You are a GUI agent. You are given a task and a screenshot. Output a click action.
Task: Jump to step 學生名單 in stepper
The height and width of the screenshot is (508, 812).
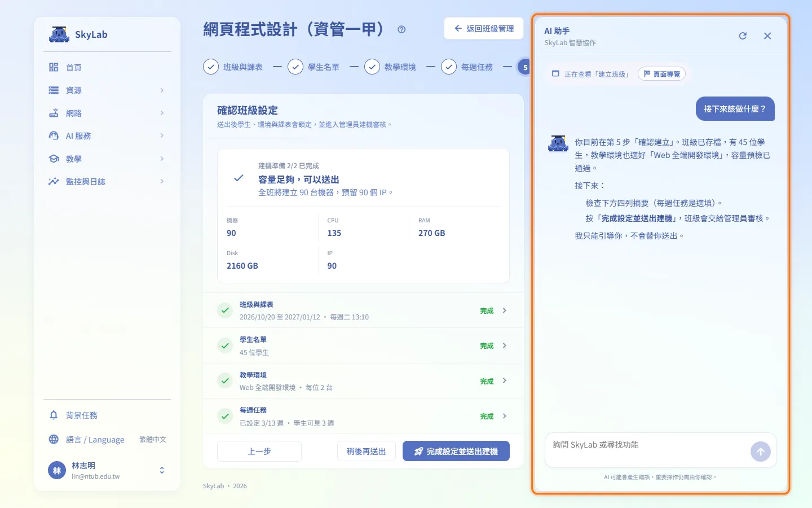[x=314, y=67]
